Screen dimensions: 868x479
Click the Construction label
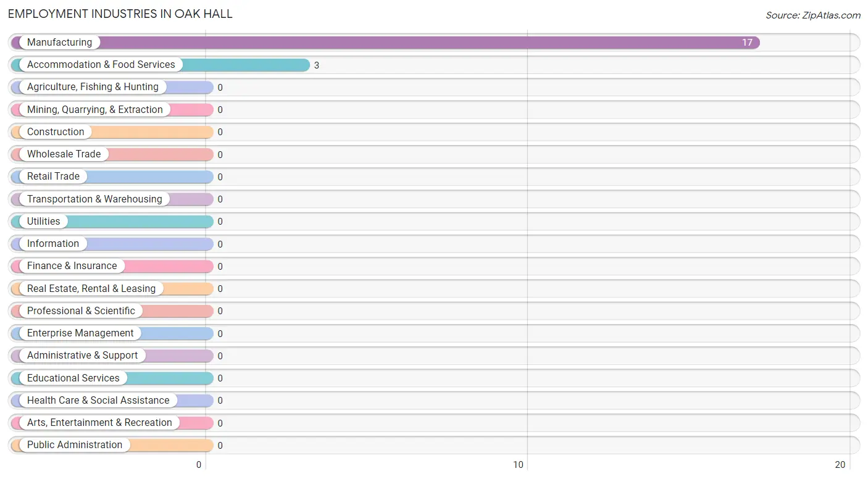click(x=56, y=131)
